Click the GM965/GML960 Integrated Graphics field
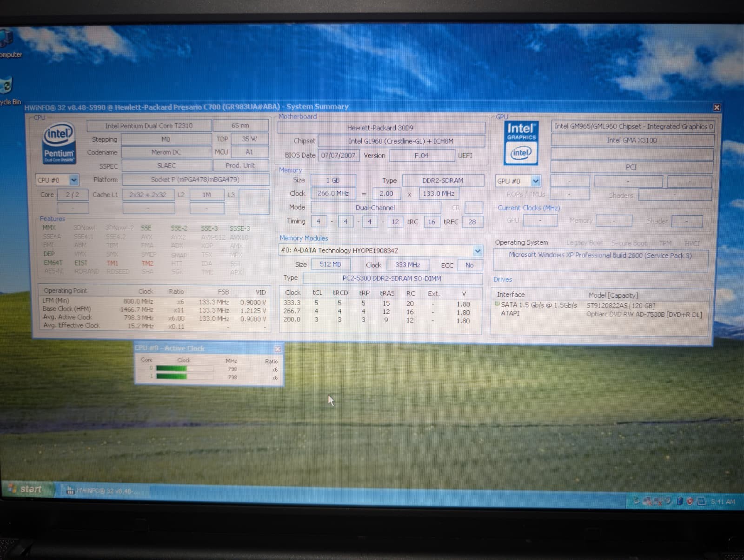The width and height of the screenshot is (744, 560). coord(632,127)
